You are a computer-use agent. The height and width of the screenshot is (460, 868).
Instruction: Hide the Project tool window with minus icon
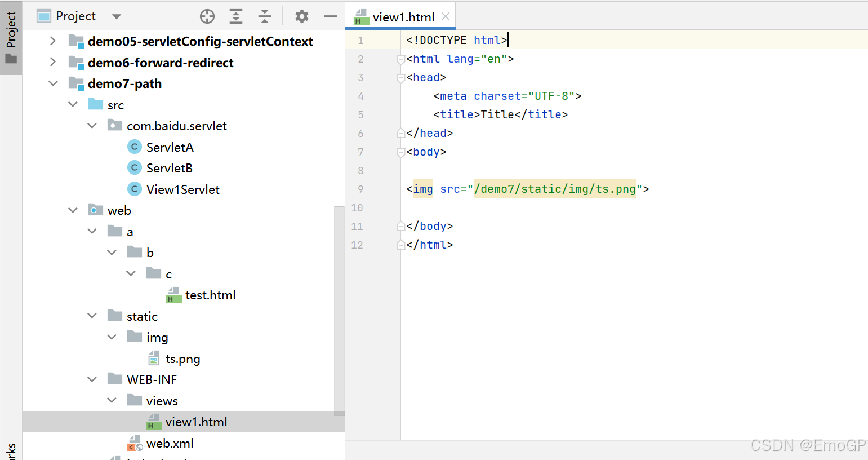point(331,16)
